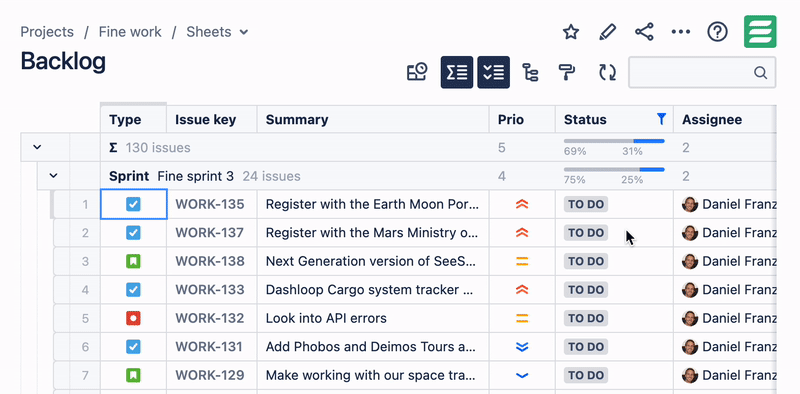The width and height of the screenshot is (800, 394).
Task: Open issue WORK-129
Action: 210,376
